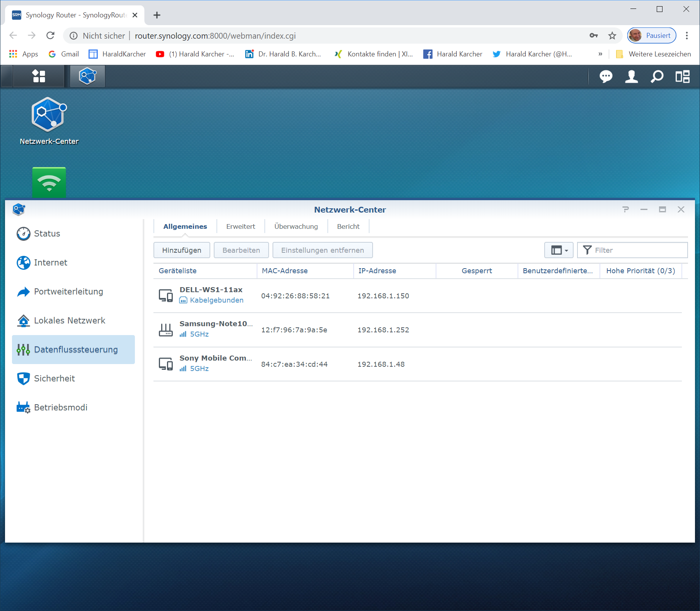
Task: Click the Netzwerk-Center help question mark
Action: (x=625, y=209)
